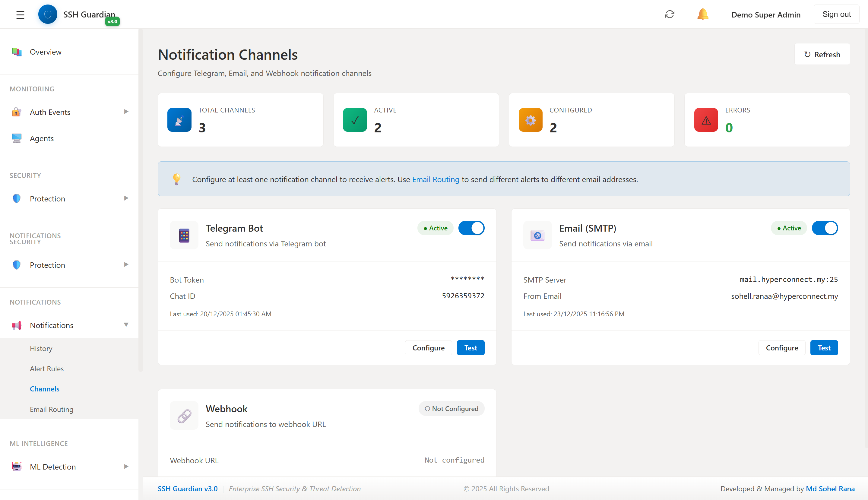Click the ML Detection robot icon
Screen dimensions: 868x500
(17, 466)
